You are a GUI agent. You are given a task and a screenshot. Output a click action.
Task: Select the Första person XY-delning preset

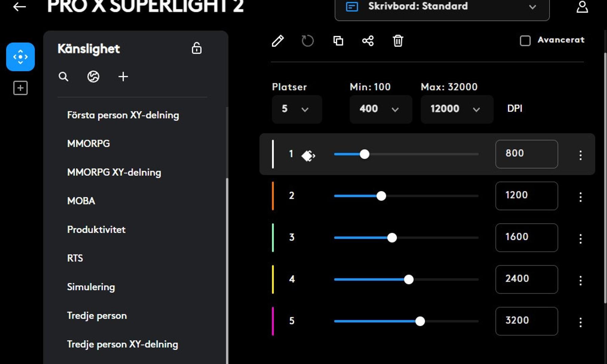click(x=123, y=115)
